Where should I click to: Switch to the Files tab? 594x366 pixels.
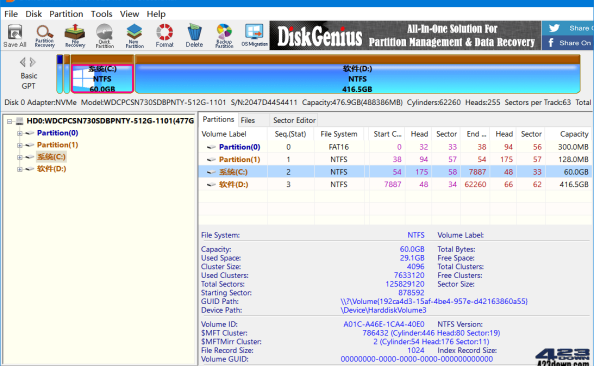coord(248,120)
